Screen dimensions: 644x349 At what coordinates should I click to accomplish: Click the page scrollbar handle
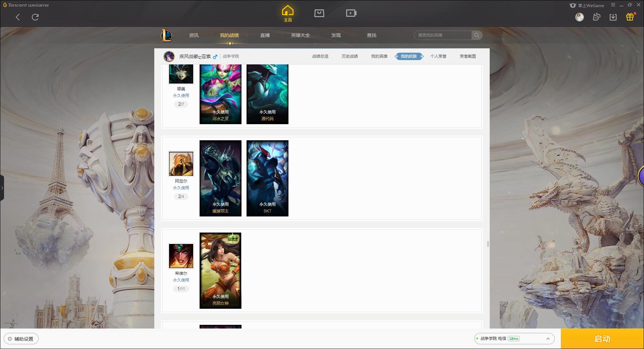click(x=488, y=244)
